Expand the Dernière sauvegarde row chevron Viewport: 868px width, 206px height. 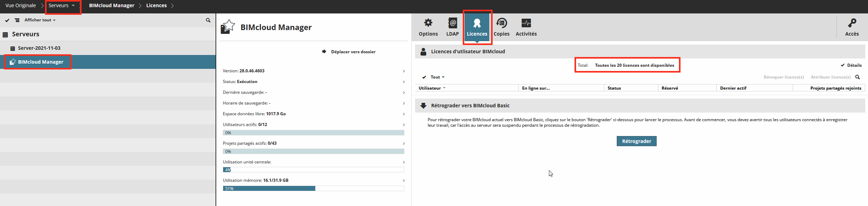click(x=404, y=93)
